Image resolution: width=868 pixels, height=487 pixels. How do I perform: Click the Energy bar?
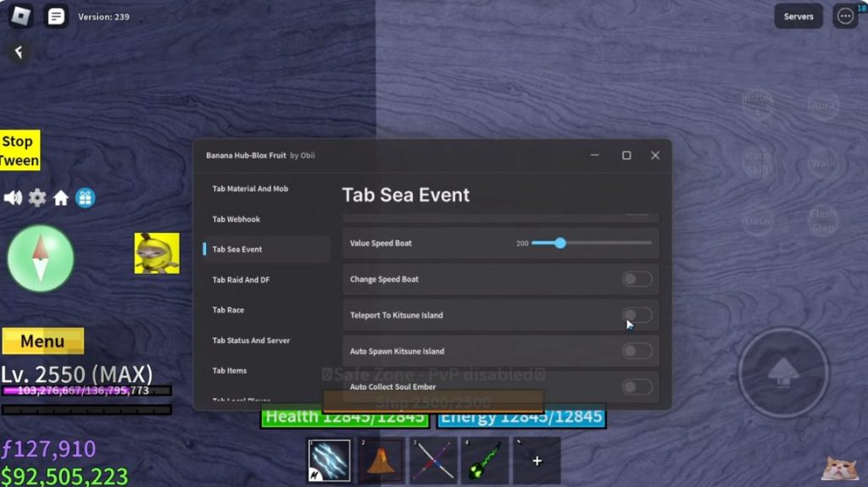pyautogui.click(x=521, y=417)
